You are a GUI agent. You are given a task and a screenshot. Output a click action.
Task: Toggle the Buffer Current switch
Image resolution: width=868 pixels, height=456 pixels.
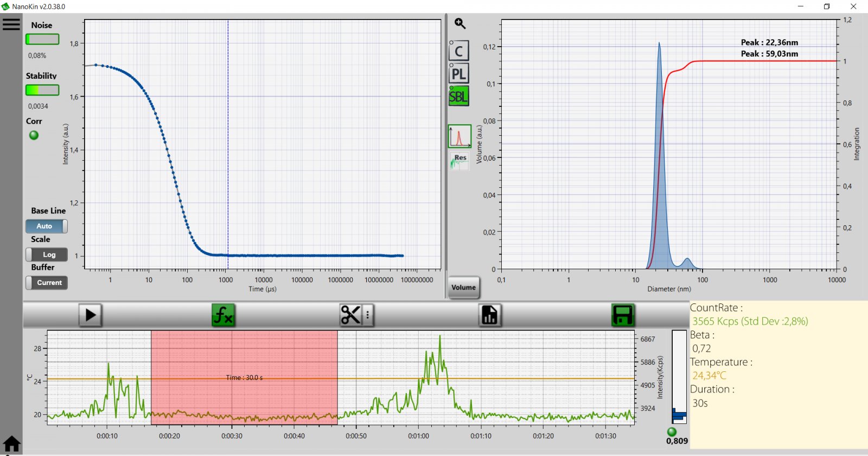46,283
